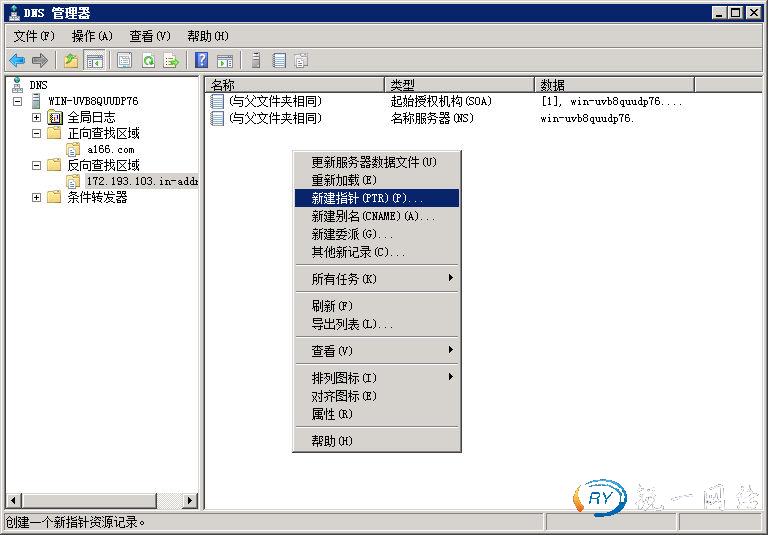
Task: Open the blue Help question mark icon
Action: (x=201, y=60)
